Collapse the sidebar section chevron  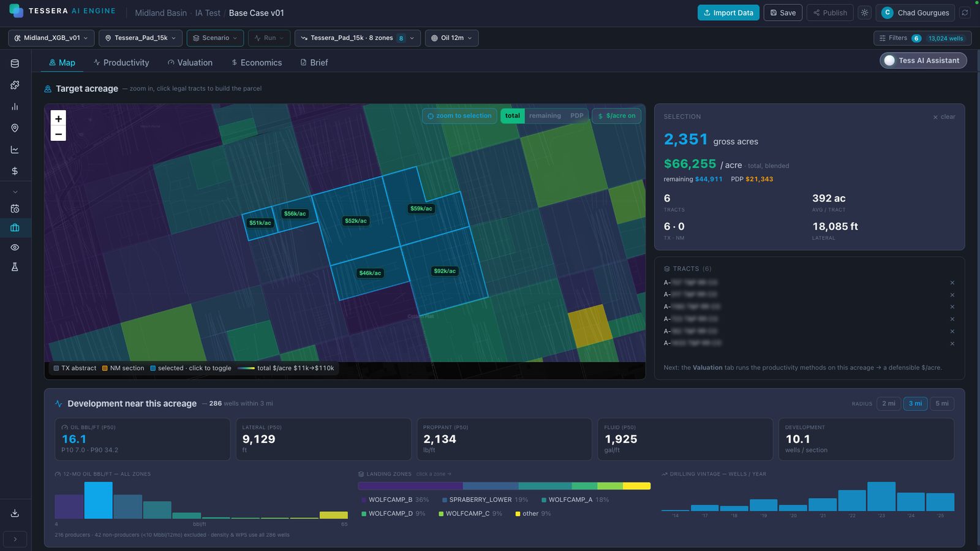pyautogui.click(x=15, y=192)
